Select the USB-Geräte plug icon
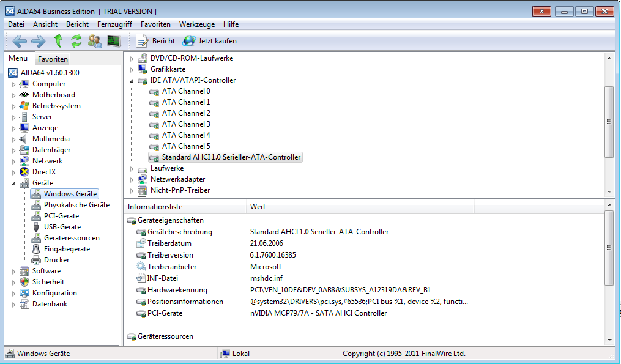 36,227
